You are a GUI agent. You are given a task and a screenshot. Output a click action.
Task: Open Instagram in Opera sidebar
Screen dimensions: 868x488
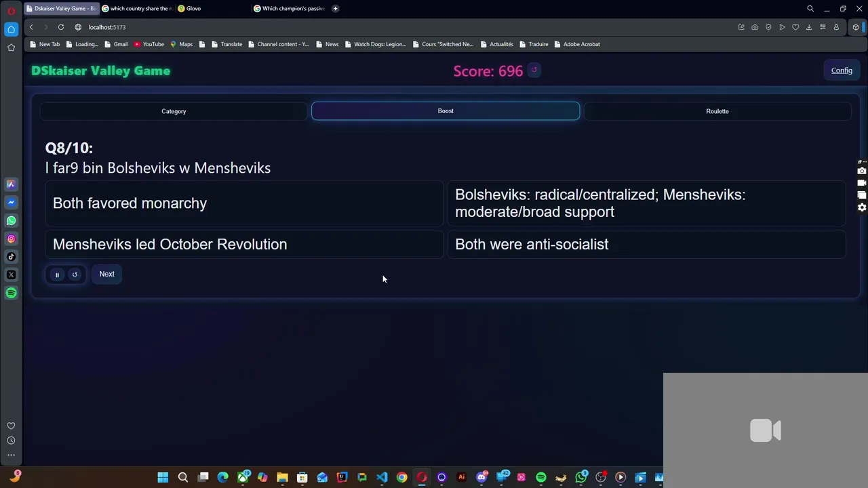(x=11, y=239)
